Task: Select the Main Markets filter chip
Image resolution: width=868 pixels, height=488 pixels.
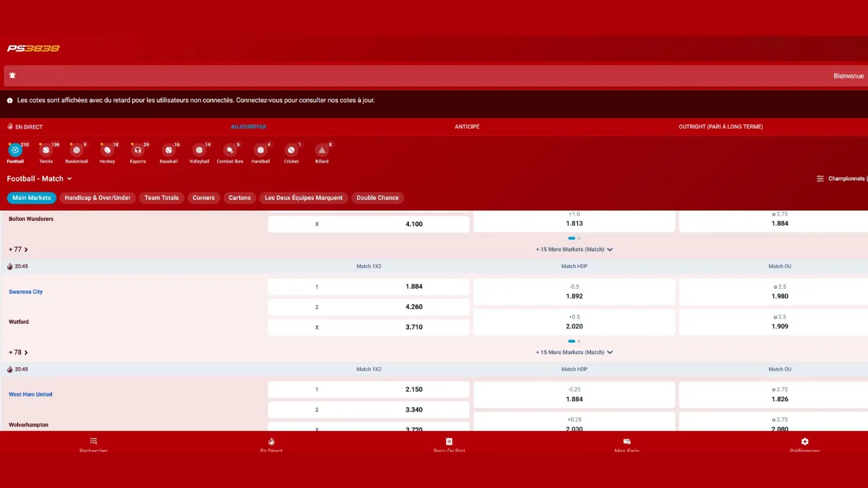Action: (32, 198)
